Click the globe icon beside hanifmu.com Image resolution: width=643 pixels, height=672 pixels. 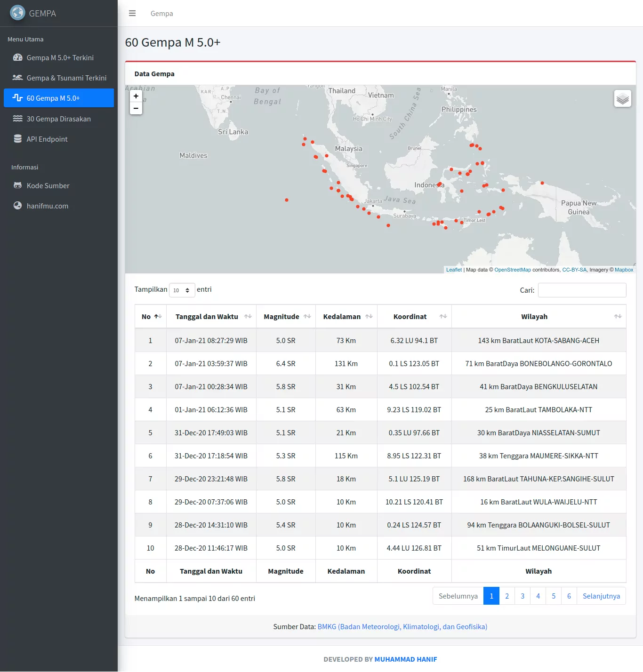(x=17, y=206)
